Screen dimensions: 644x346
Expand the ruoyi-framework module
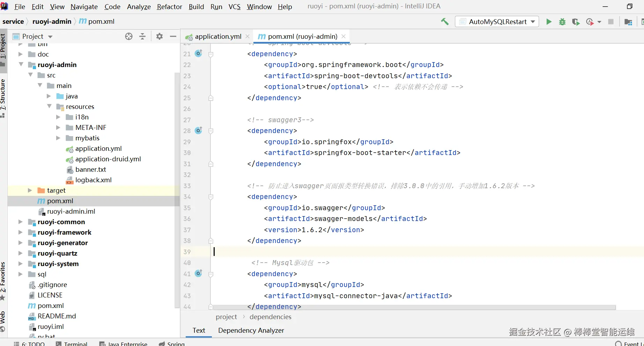(21, 232)
